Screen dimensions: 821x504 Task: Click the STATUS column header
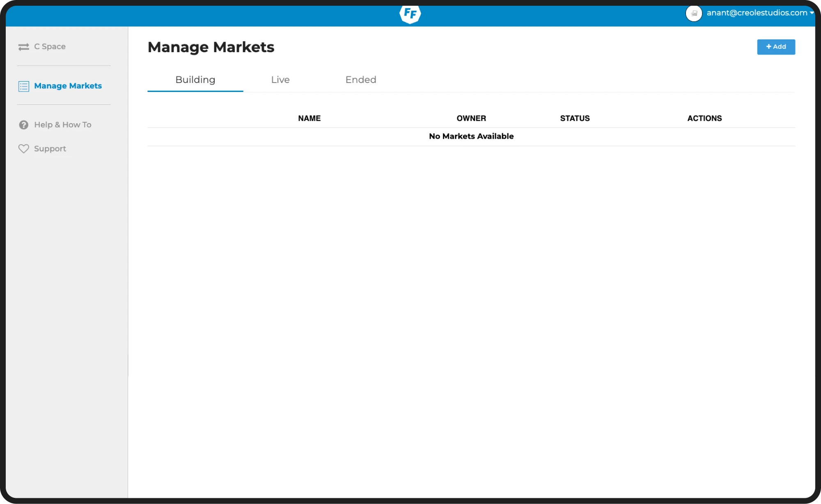pyautogui.click(x=575, y=118)
